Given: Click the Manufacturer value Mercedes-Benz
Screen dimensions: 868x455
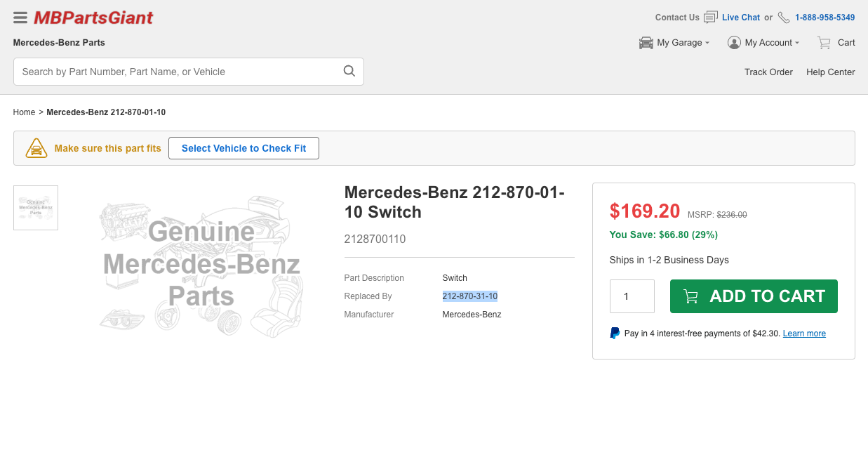Looking at the screenshot, I should pos(472,315).
